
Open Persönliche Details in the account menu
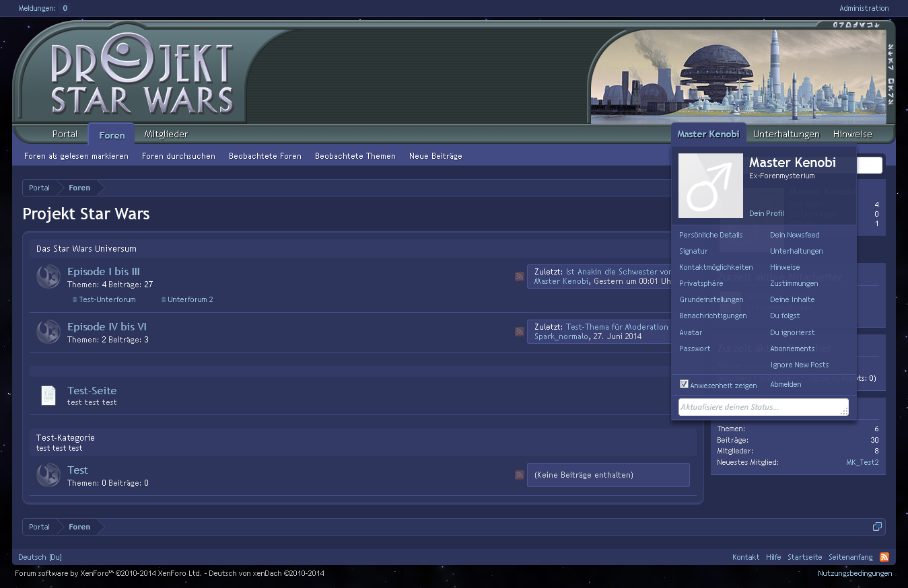click(711, 235)
